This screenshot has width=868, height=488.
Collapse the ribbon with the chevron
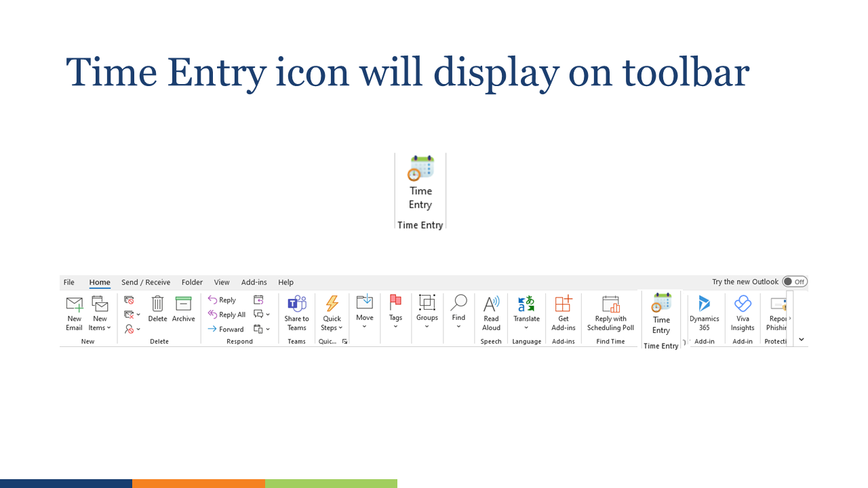(801, 339)
